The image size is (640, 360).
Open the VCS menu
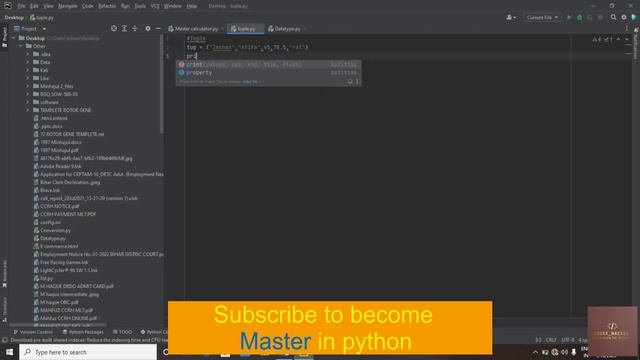155,6
